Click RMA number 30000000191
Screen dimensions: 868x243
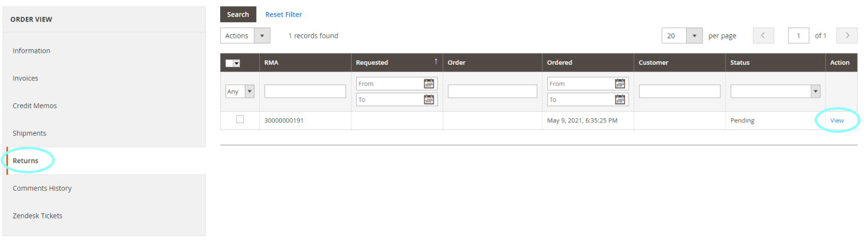[x=284, y=121]
